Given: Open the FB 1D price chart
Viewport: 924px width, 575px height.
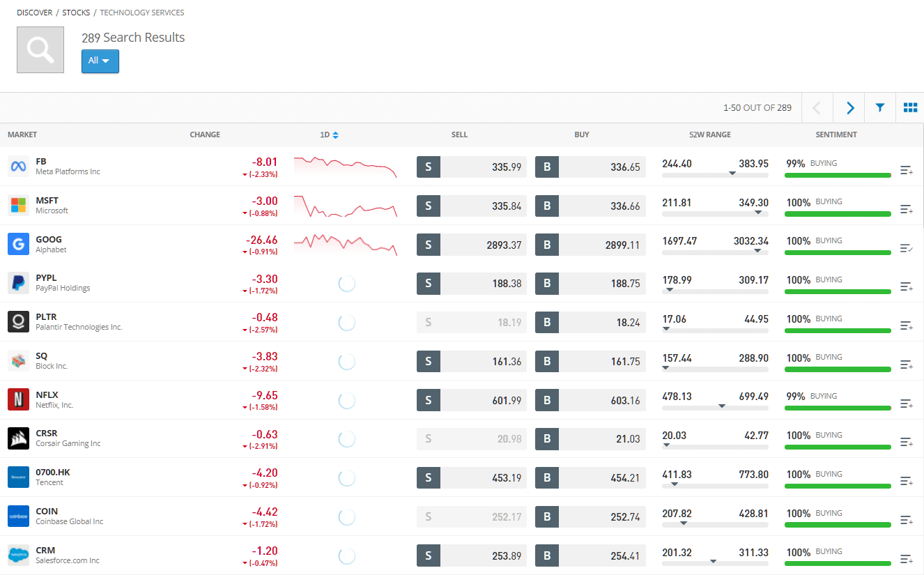Looking at the screenshot, I should coord(346,167).
